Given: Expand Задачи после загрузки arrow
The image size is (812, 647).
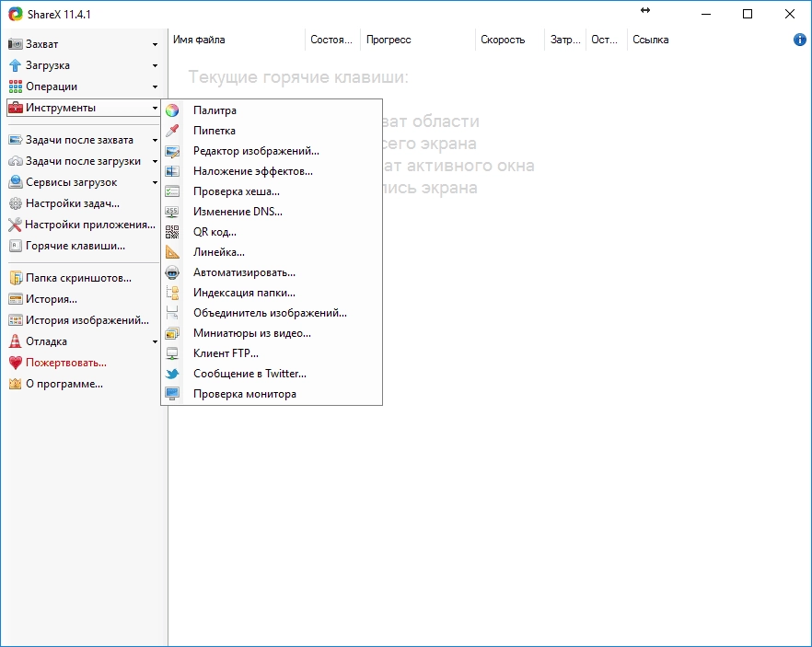Looking at the screenshot, I should click(155, 161).
